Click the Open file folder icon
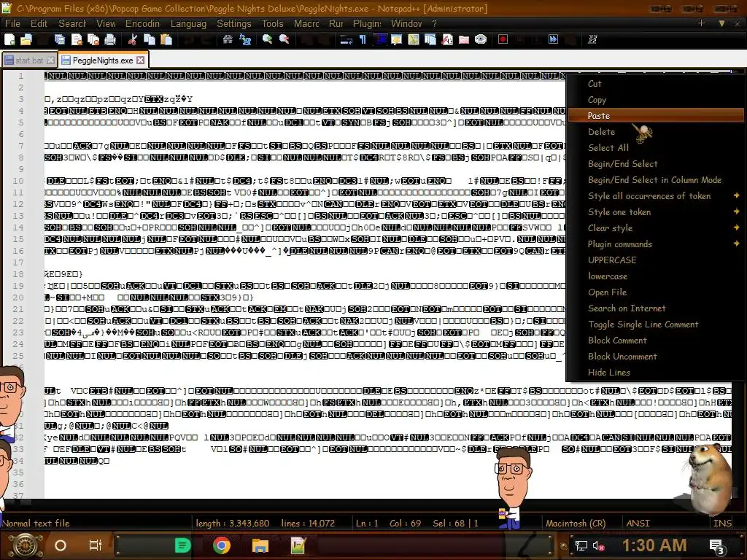 click(26, 39)
